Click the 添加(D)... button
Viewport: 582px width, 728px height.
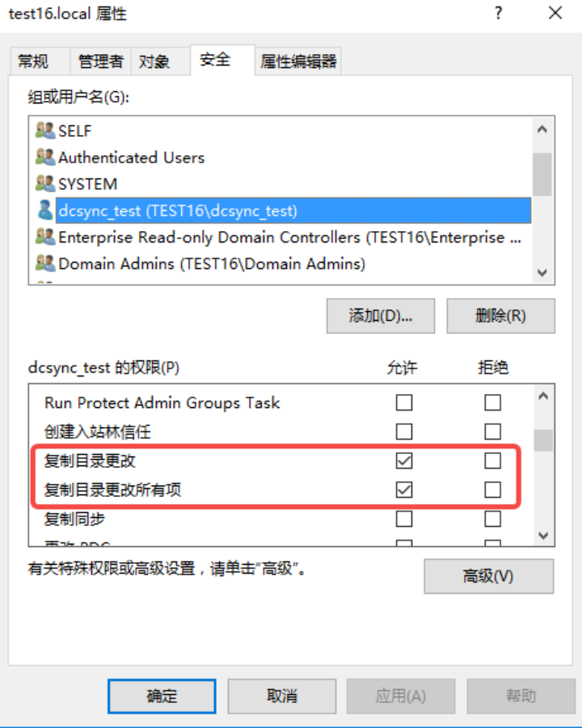coord(381,316)
